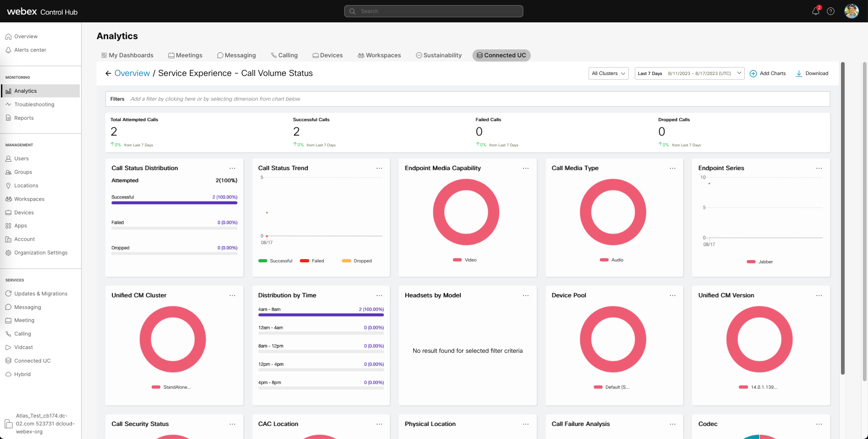This screenshot has width=868, height=439.
Task: Select the Sustainability tab
Action: (439, 55)
